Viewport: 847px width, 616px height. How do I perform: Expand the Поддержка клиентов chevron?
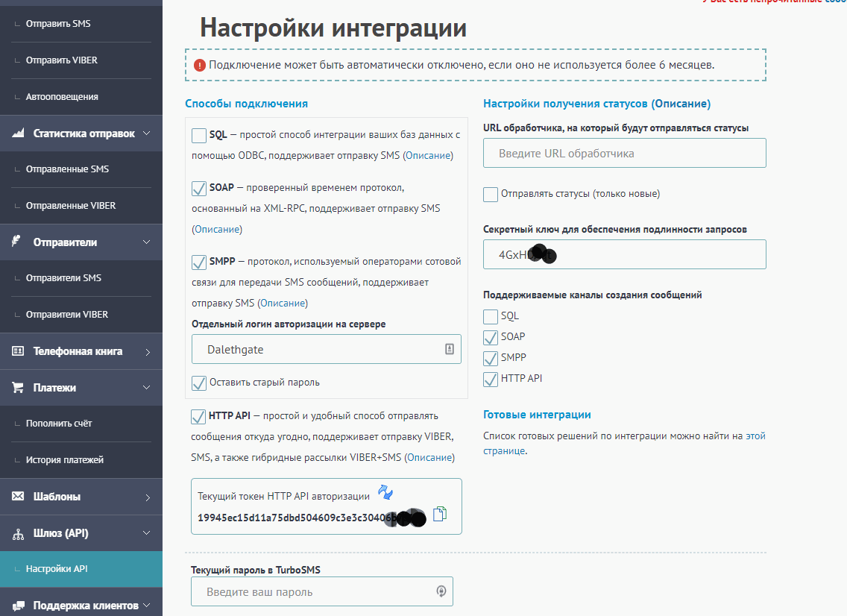point(147,605)
